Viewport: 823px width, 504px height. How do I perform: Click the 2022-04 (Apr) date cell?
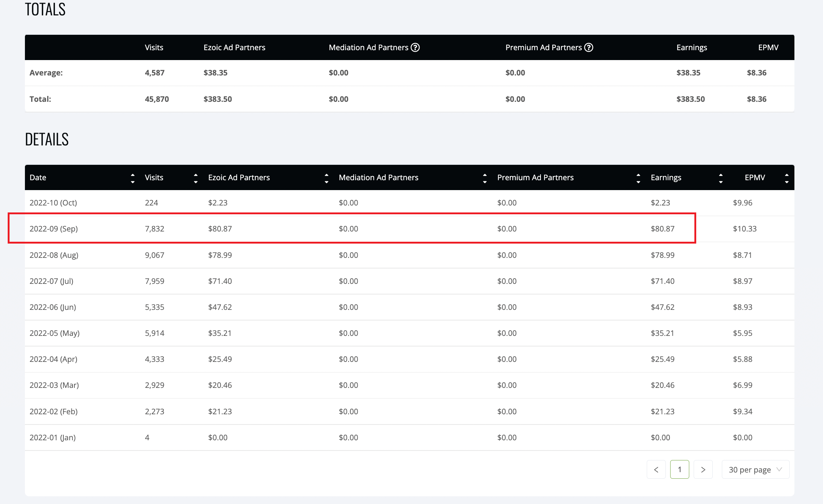coord(53,359)
